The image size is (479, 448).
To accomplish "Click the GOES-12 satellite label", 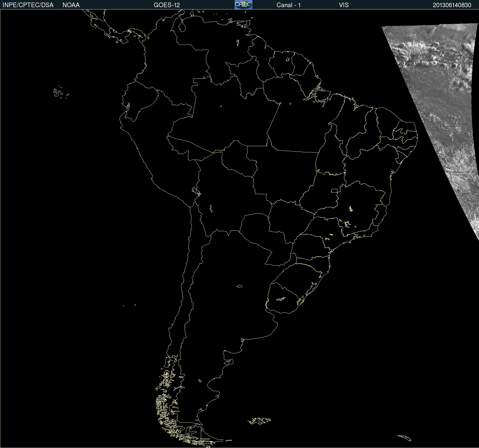I will coord(167,5).
